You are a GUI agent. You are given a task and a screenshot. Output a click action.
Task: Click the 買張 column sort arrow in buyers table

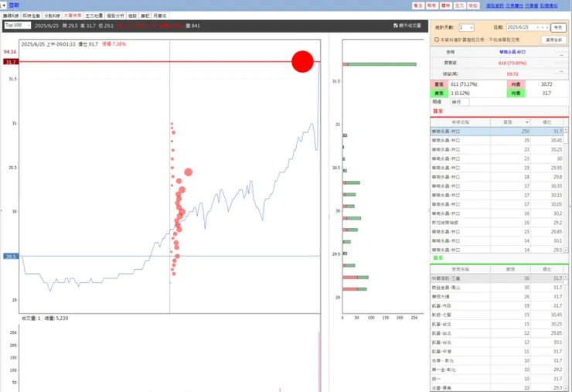(x=527, y=122)
